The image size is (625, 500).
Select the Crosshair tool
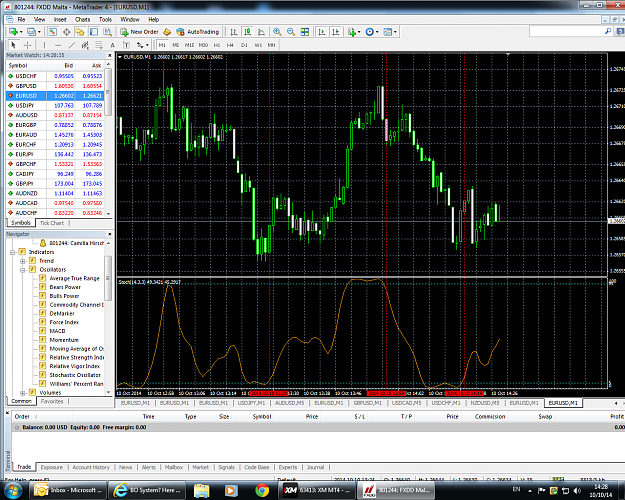tap(28, 45)
